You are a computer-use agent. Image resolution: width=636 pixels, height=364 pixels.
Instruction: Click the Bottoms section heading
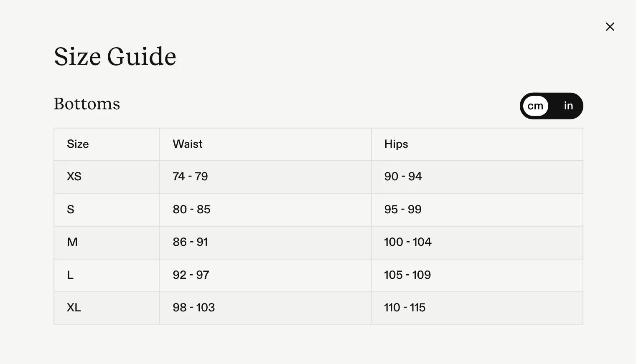coord(87,104)
